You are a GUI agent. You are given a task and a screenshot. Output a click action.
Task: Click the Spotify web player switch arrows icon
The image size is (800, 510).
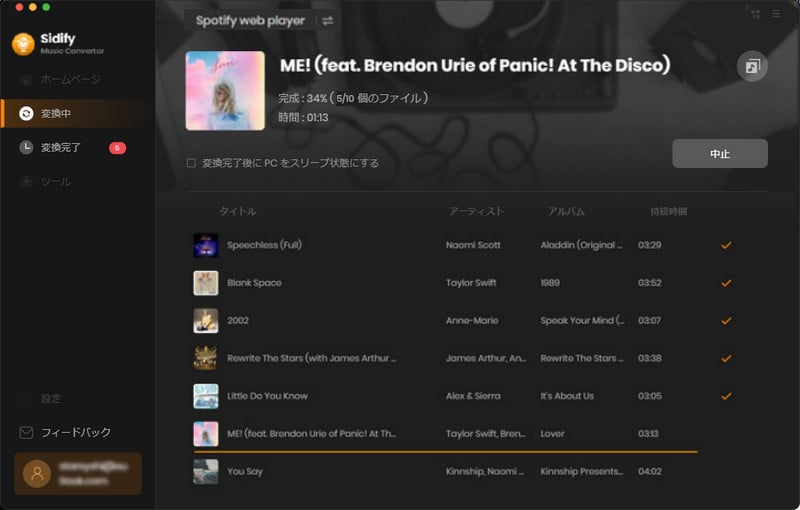click(328, 21)
